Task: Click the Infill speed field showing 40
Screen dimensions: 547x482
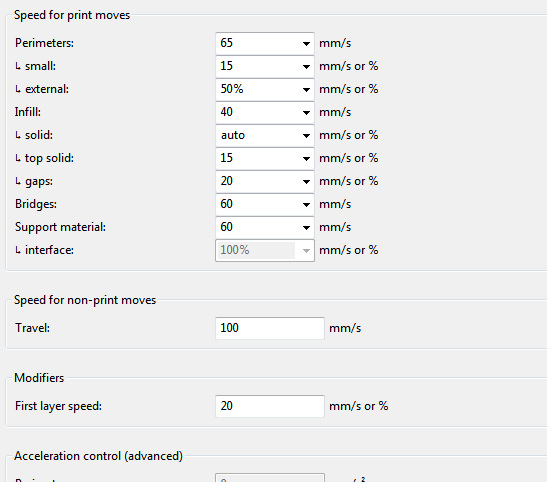Action: pyautogui.click(x=257, y=113)
